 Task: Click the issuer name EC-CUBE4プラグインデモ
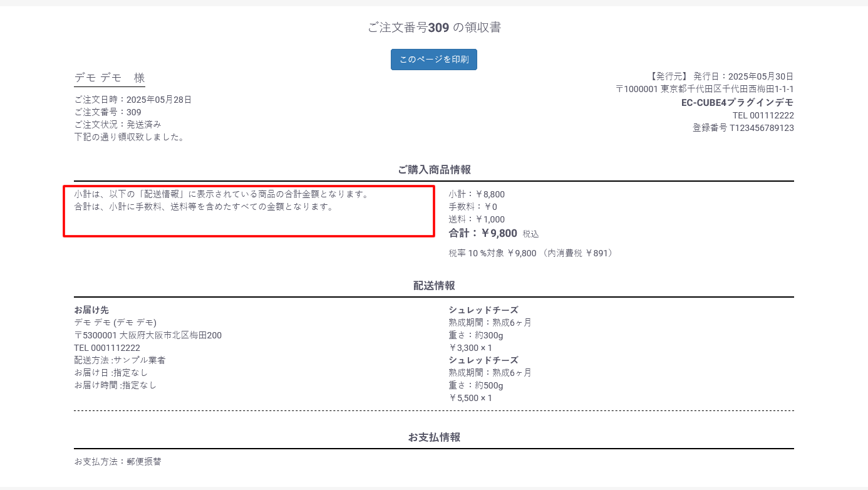click(x=737, y=103)
